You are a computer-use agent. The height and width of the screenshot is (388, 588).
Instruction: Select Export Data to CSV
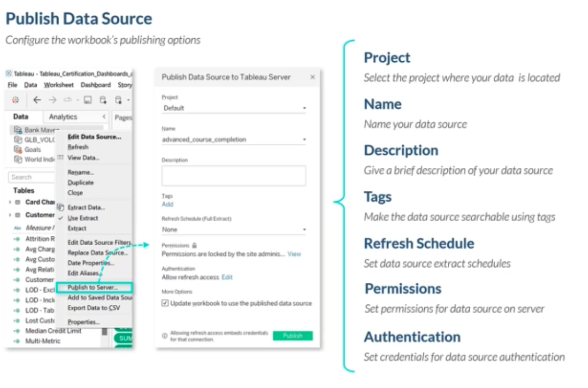point(94,308)
